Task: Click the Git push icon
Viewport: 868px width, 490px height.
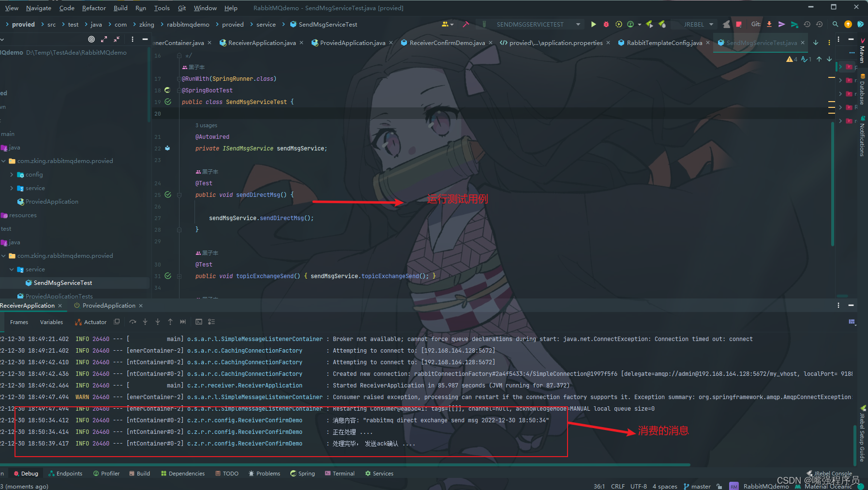Action: [x=794, y=24]
